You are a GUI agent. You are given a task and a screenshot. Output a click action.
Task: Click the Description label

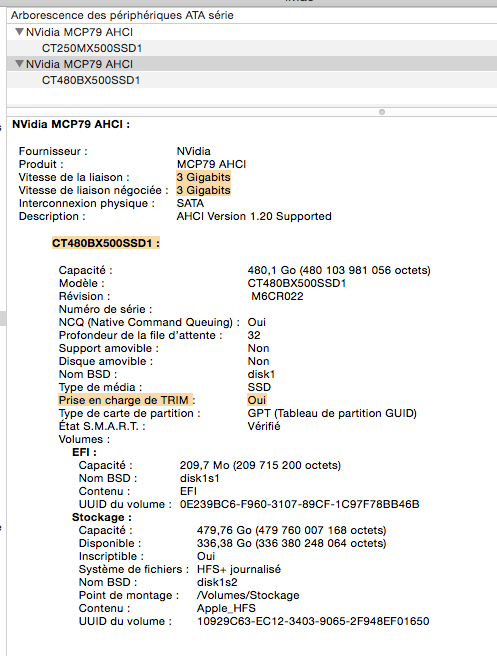click(x=52, y=216)
